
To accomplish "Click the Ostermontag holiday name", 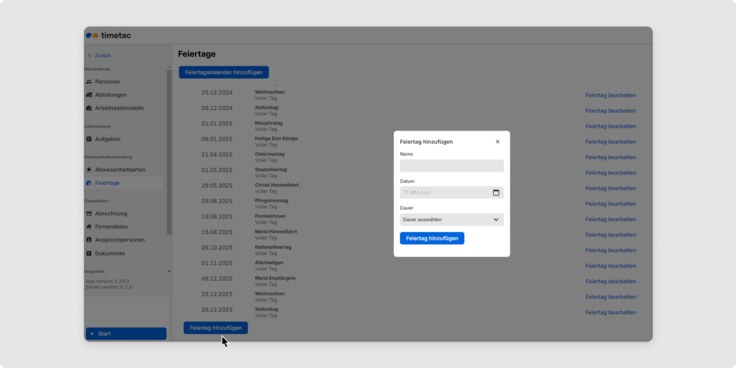I will click(x=270, y=154).
